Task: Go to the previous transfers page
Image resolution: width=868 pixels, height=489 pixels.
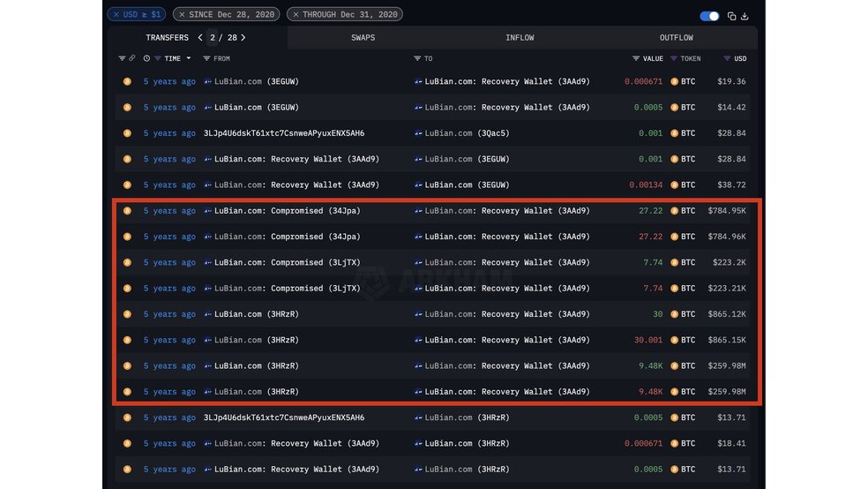Action: point(200,38)
